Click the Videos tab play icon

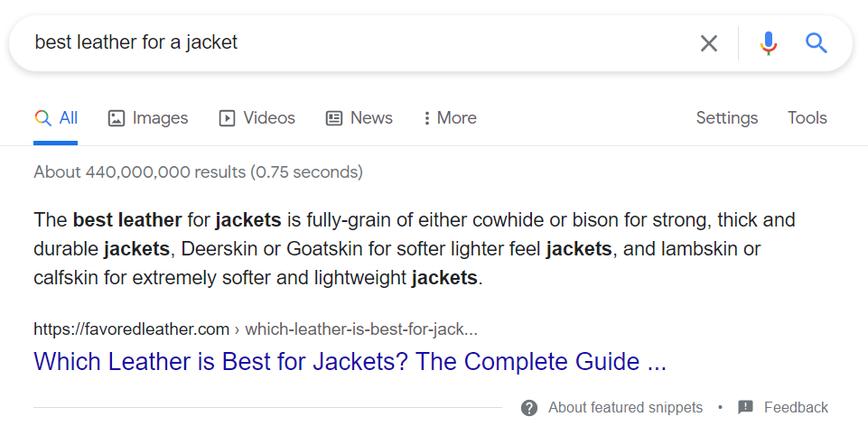[x=227, y=118]
